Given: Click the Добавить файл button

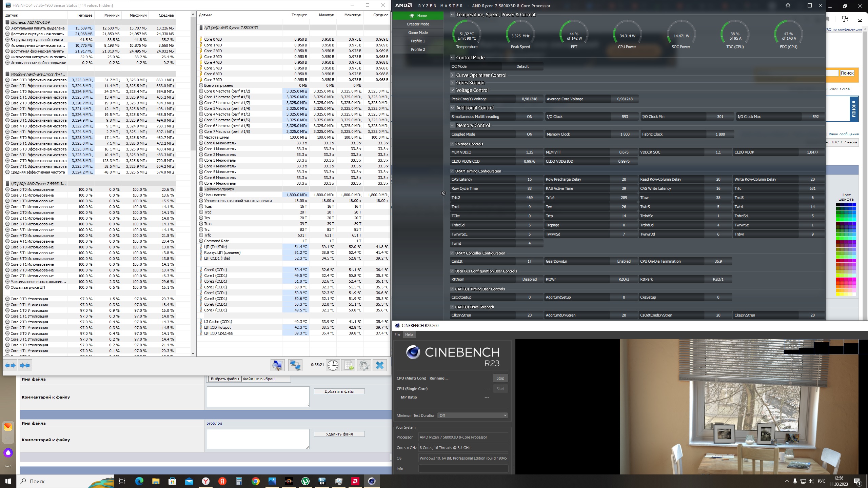Looking at the screenshot, I should pos(339,391).
